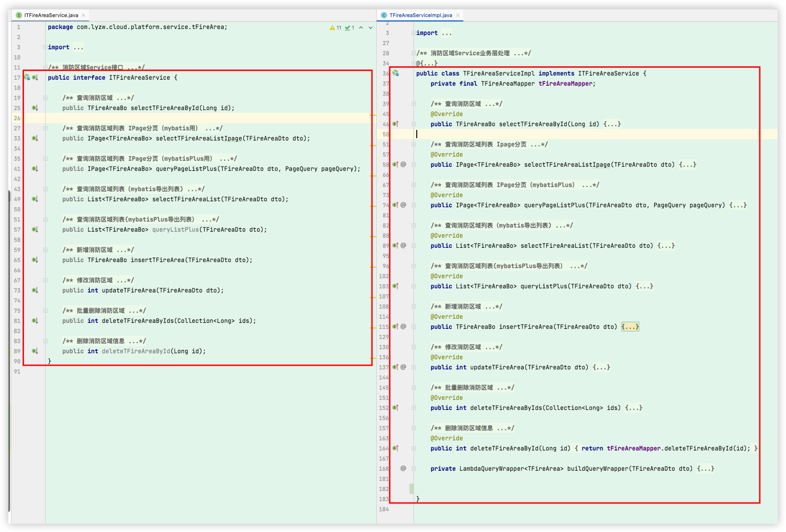786x532 pixels.
Task: Expand folded 新增消防区域 comment on interface line 59
Action: [x=45, y=250]
